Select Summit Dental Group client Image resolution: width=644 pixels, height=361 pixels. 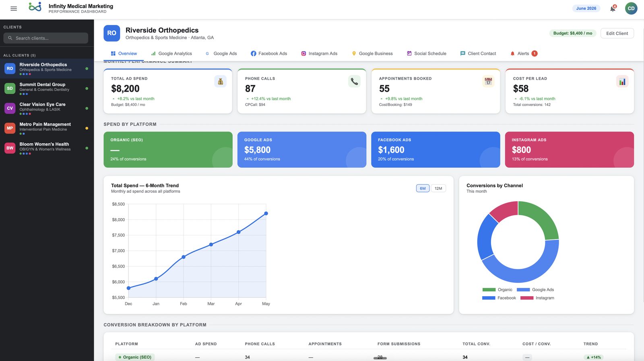[47, 89]
